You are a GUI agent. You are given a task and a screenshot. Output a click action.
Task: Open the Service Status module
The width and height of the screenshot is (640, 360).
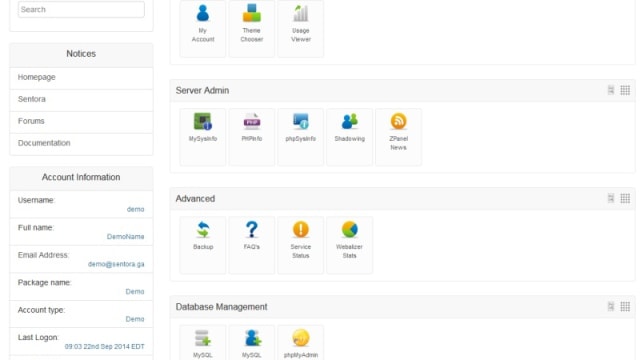tap(300, 245)
